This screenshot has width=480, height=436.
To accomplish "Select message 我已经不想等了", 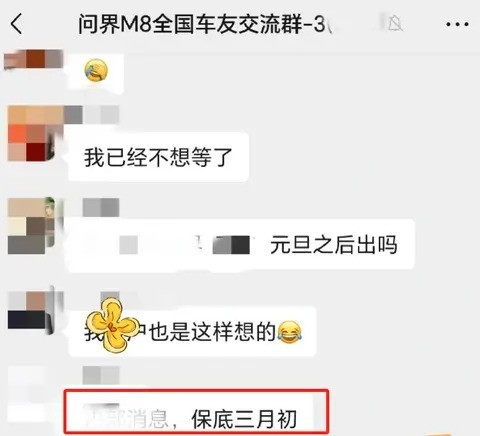I will point(159,157).
